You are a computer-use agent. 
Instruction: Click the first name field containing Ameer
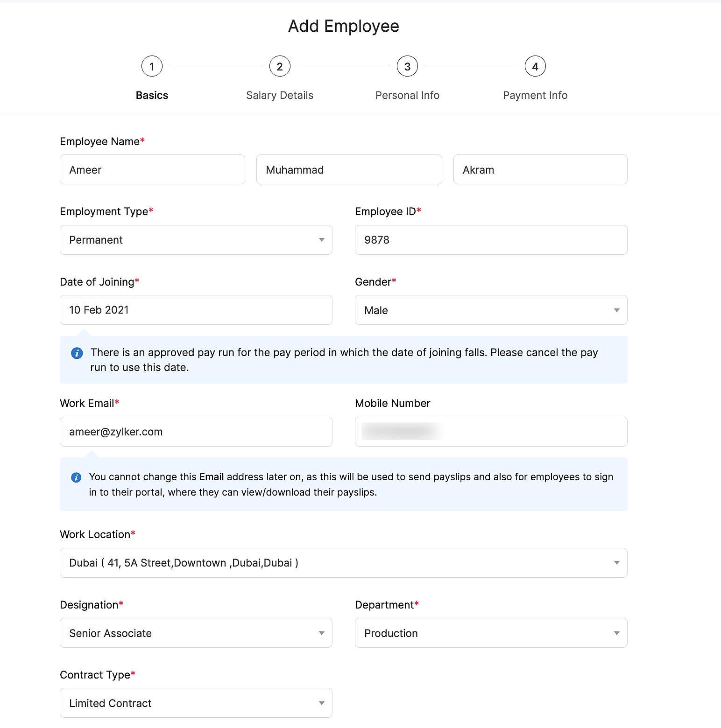(152, 170)
